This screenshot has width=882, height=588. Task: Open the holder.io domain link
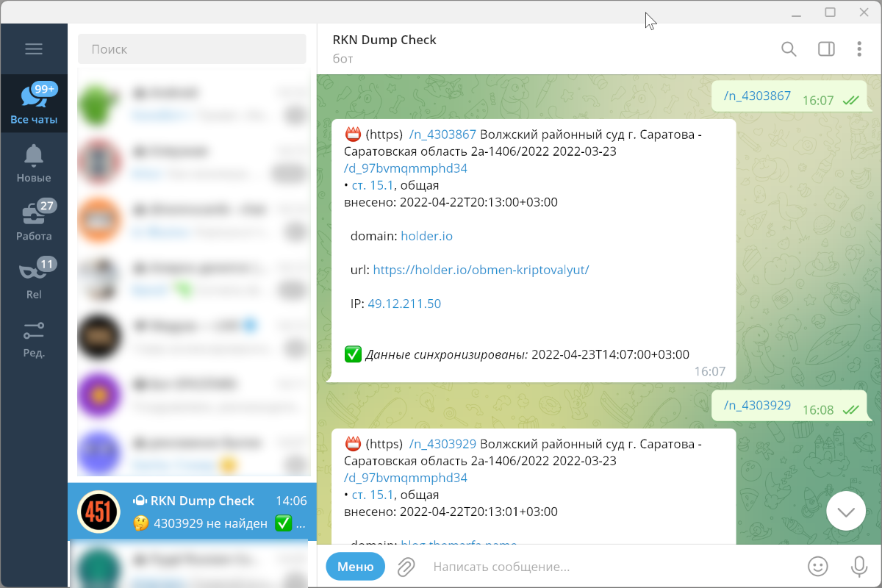click(426, 236)
